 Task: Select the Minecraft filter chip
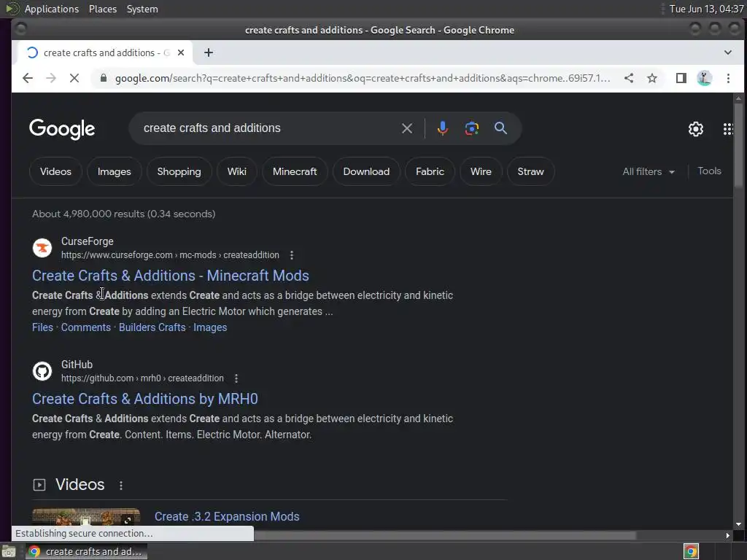click(295, 172)
